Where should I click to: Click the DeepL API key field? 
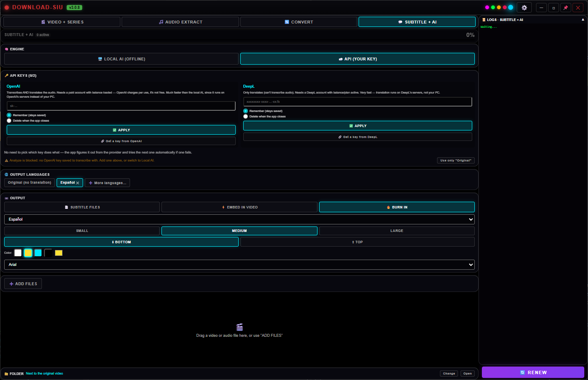point(358,102)
